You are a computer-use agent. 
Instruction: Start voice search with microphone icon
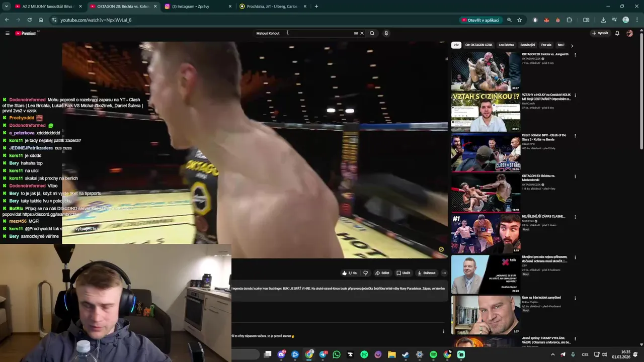tap(386, 33)
